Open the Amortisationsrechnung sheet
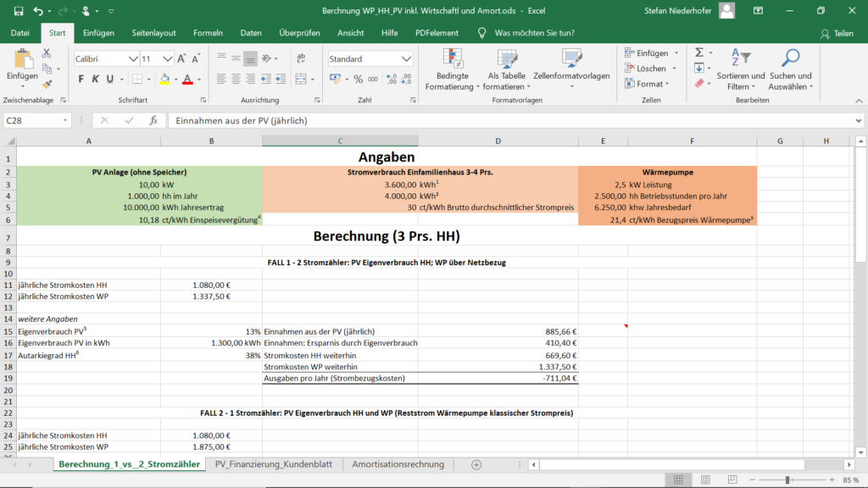868x488 pixels. point(398,464)
